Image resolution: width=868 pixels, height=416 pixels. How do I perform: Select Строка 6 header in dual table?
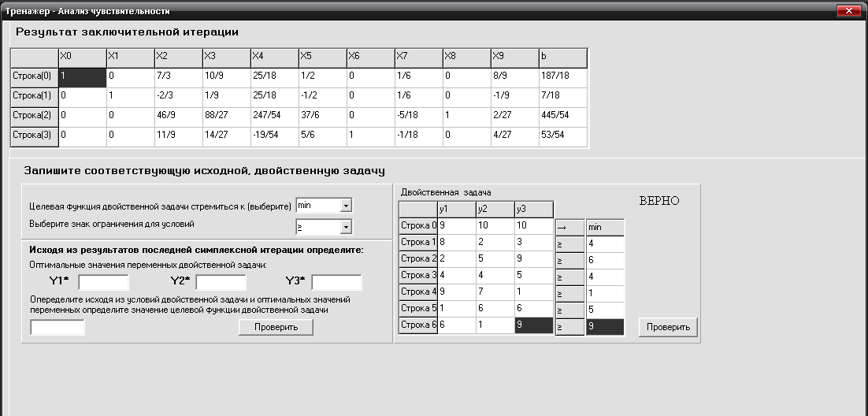pos(418,325)
